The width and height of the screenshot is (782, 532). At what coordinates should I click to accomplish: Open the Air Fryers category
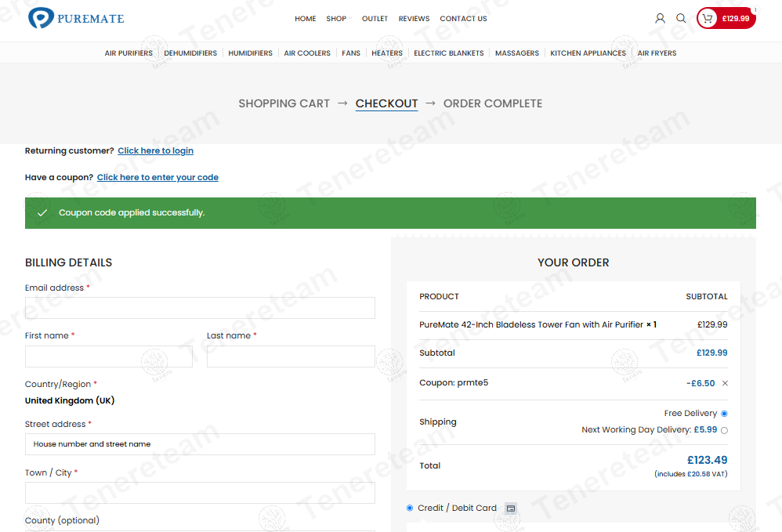[x=657, y=53]
